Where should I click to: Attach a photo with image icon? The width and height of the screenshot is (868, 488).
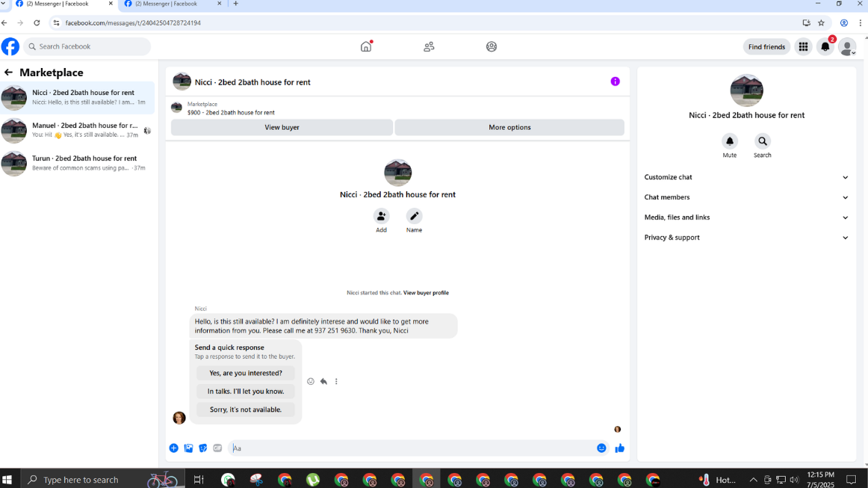189,448
